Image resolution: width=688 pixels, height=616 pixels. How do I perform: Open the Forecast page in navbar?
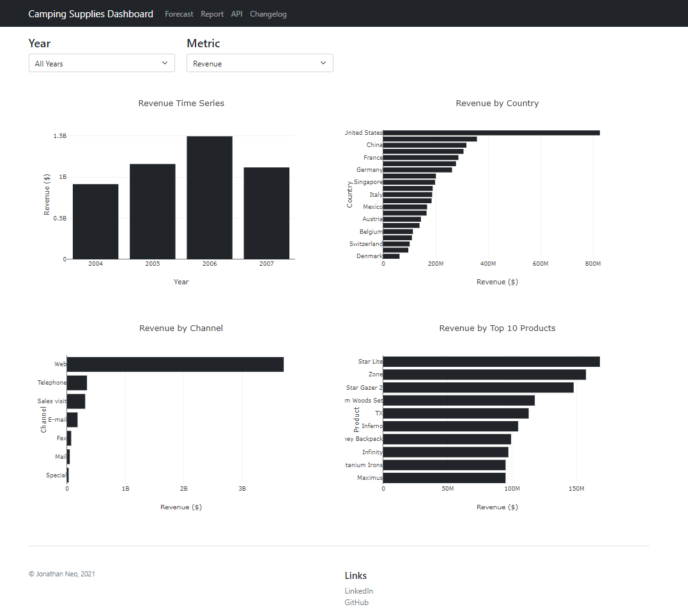point(179,14)
